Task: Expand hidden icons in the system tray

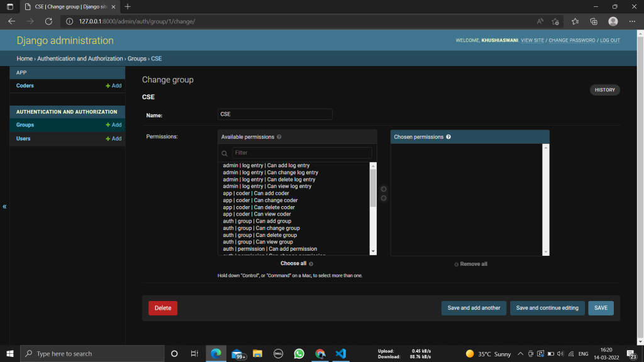Action: click(520, 353)
